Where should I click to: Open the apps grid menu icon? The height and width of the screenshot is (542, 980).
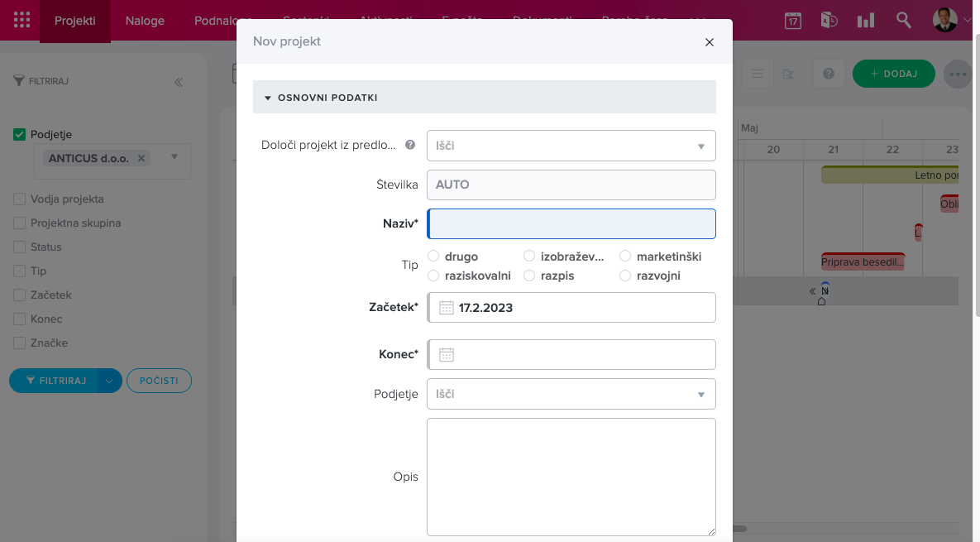tap(22, 21)
